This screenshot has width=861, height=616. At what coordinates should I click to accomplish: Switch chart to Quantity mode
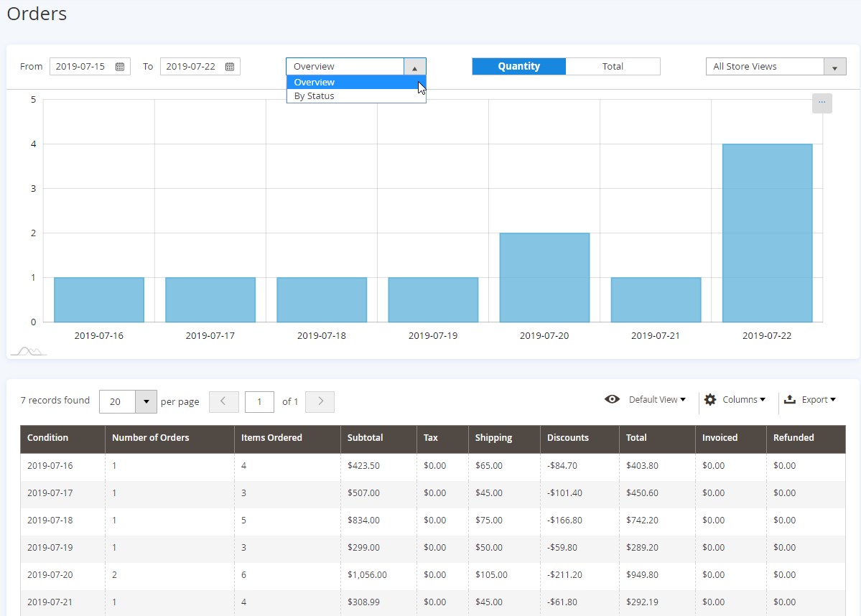point(518,66)
